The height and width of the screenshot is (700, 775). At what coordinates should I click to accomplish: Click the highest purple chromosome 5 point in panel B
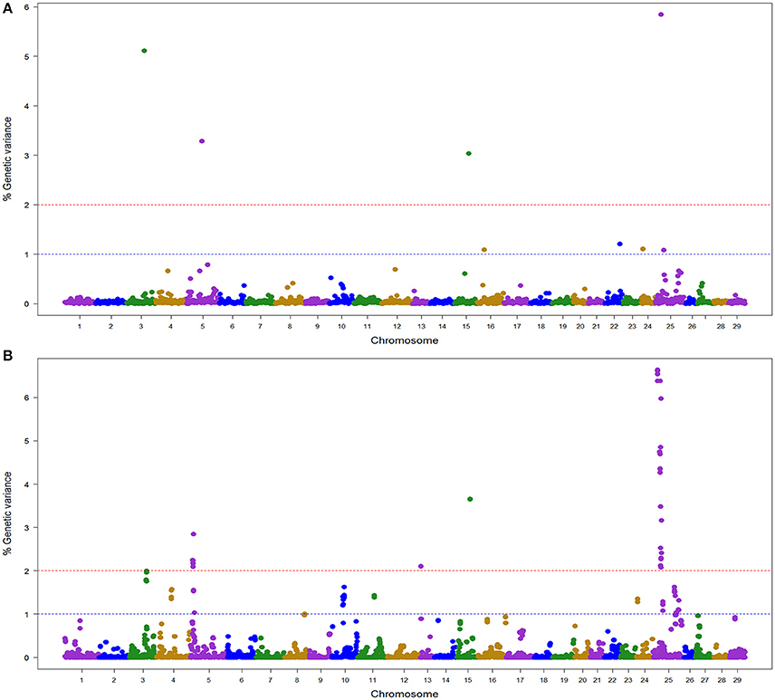point(193,534)
